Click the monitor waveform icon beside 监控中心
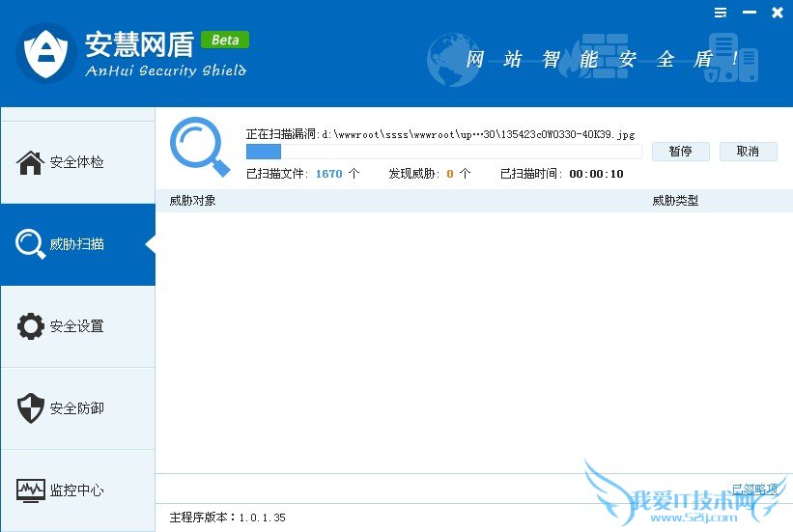This screenshot has width=793, height=532. click(30, 490)
